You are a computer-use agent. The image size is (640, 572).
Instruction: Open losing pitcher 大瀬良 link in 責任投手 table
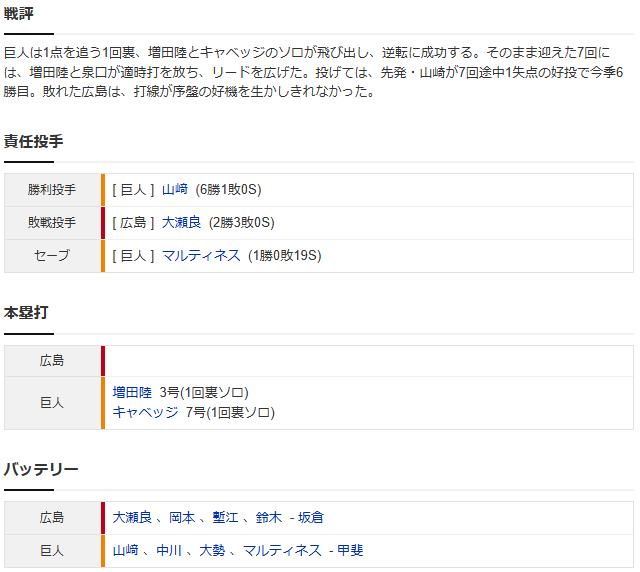pos(181,223)
